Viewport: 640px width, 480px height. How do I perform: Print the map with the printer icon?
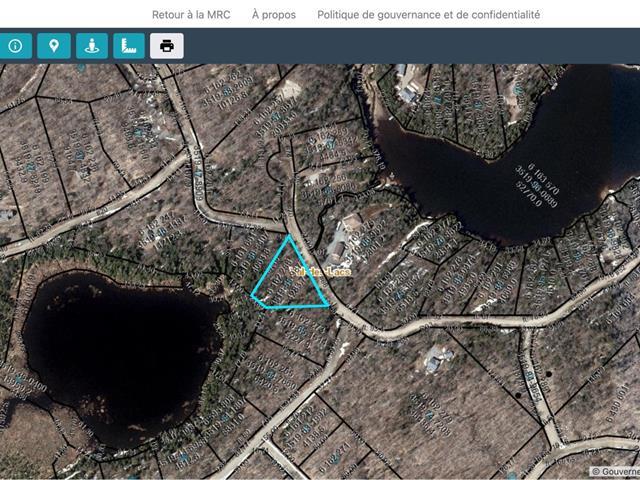[166, 46]
